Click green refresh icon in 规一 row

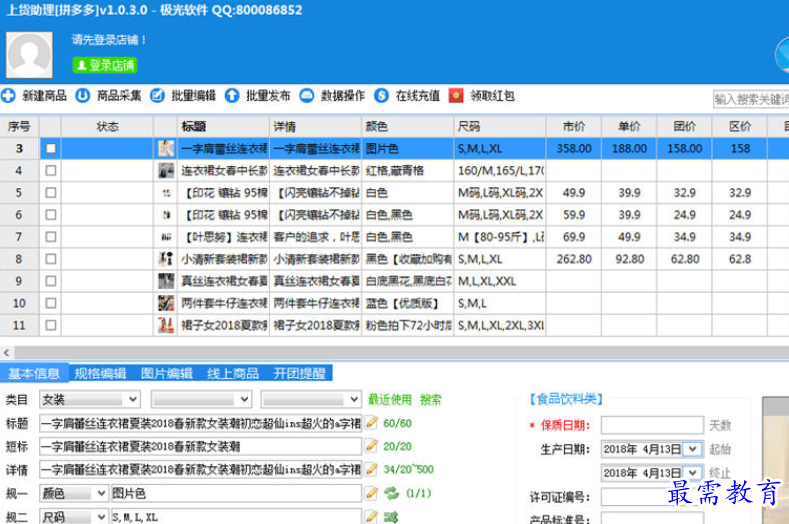(x=391, y=493)
